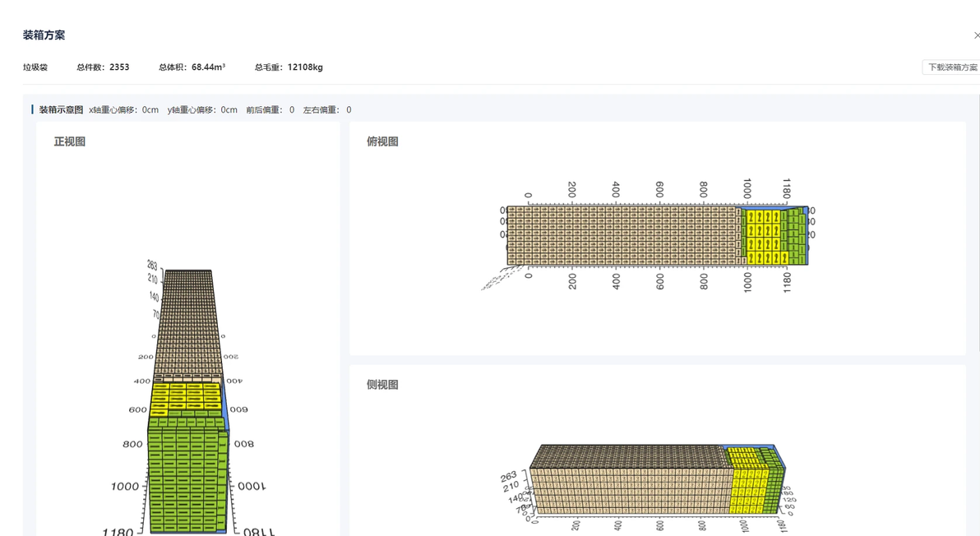This screenshot has width=980, height=536.
Task: Click the yellow boxes in side view
Action: tap(749, 482)
